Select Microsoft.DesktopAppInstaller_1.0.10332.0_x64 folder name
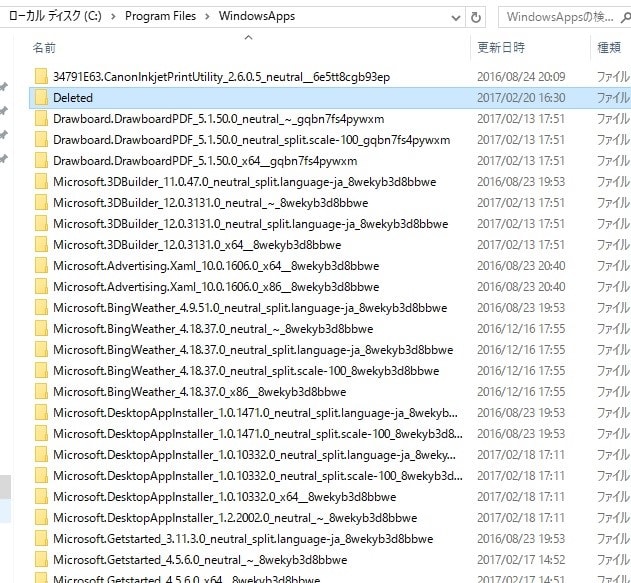The height and width of the screenshot is (583, 631). (x=225, y=496)
